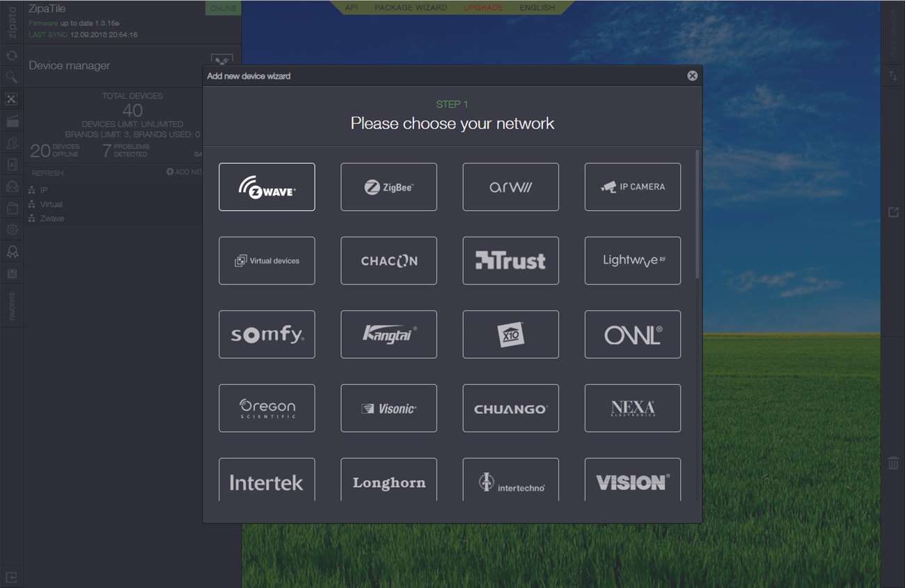Click the 7 Problems Detected counter
Viewport: 905px width, 588px height.
125,150
